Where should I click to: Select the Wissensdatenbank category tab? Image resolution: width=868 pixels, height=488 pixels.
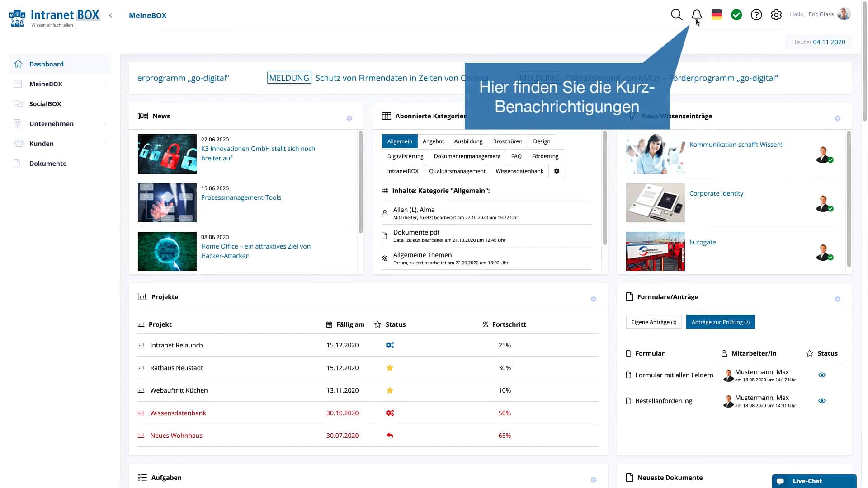pos(519,171)
